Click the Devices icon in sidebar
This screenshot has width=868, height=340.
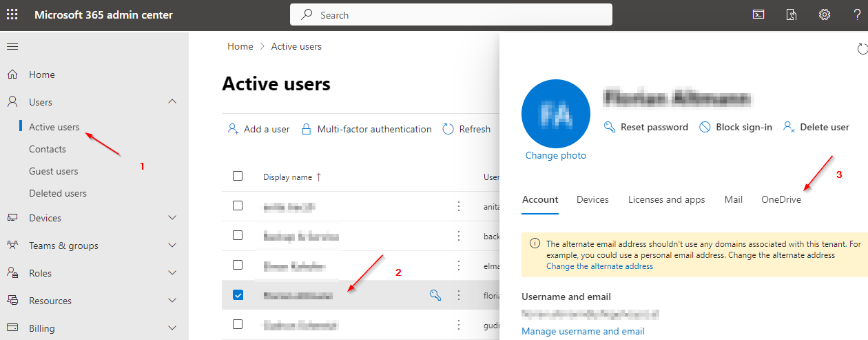click(12, 218)
